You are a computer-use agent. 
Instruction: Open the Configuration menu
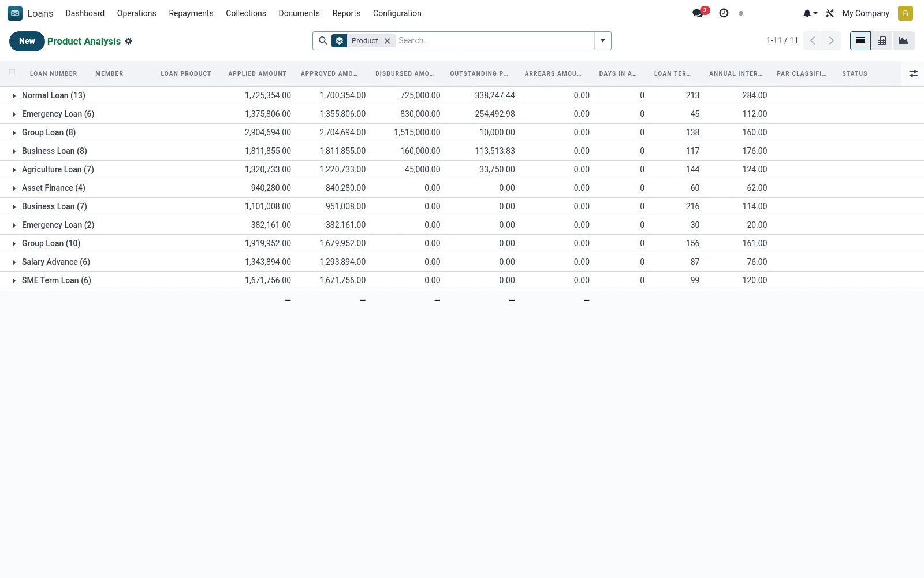click(x=397, y=13)
